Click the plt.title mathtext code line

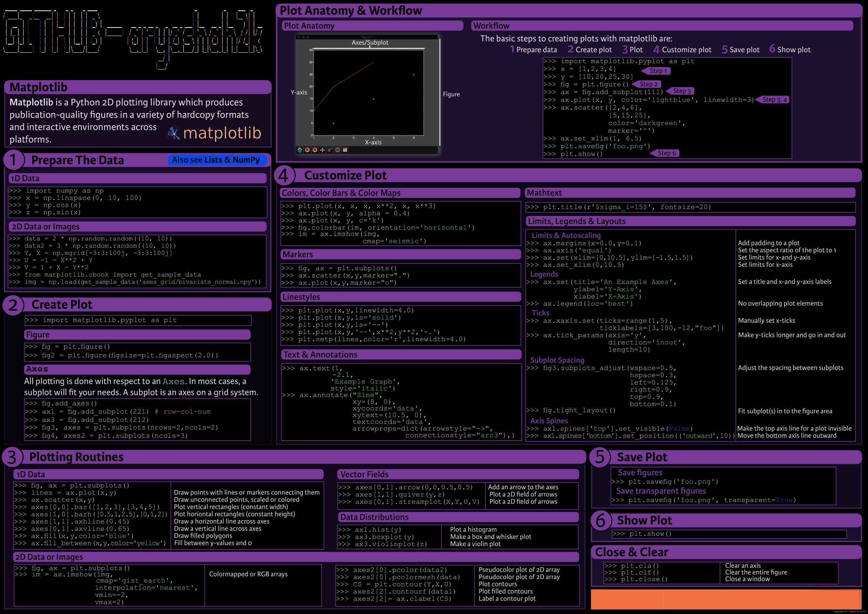[x=619, y=207]
